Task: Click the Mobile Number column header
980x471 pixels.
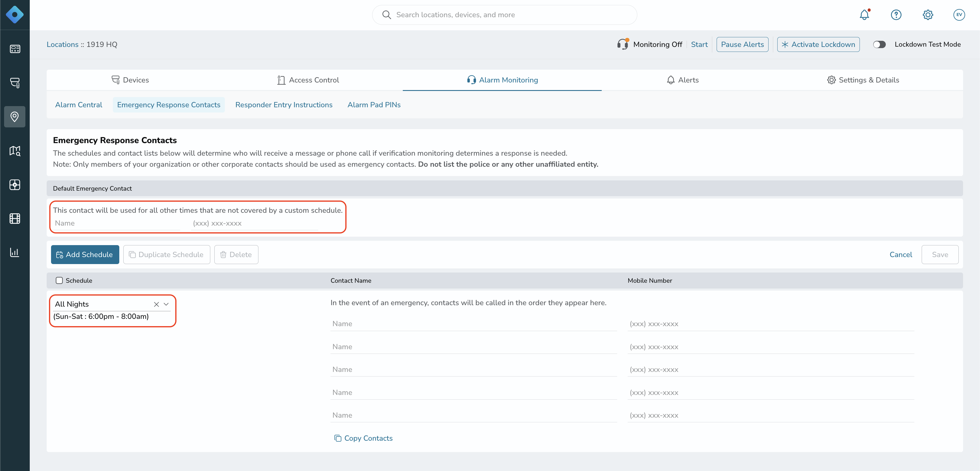Action: (x=650, y=281)
